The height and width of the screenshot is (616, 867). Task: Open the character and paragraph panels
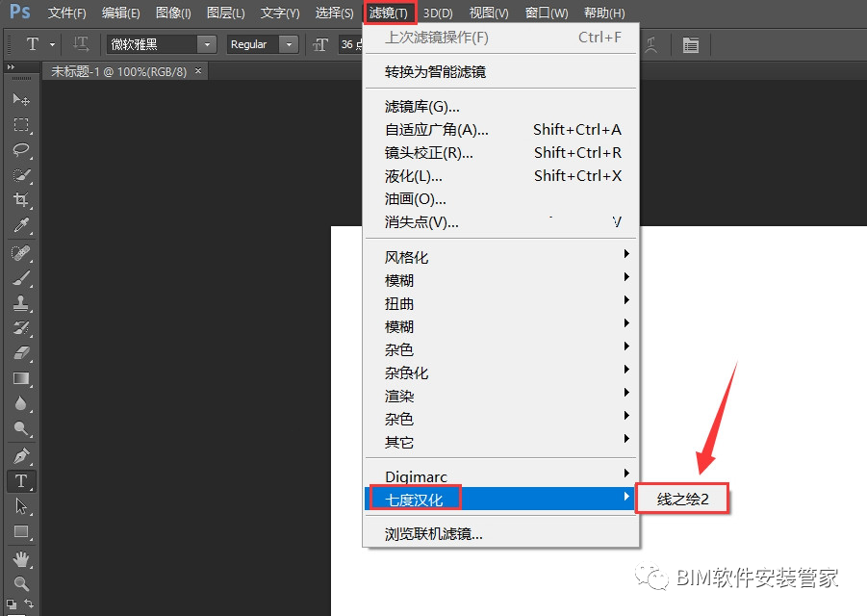tap(691, 45)
